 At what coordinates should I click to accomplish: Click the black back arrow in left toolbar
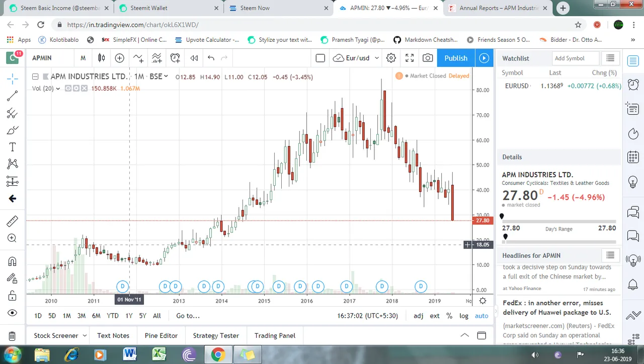click(13, 199)
